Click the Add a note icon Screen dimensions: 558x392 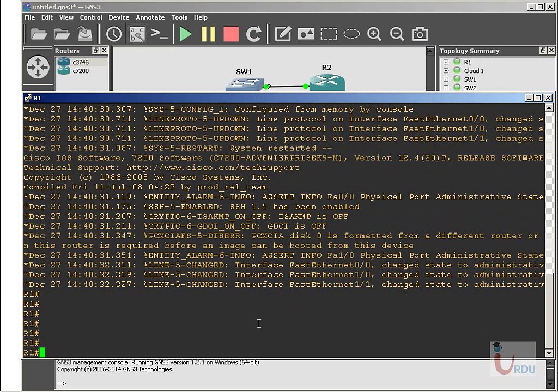point(283,34)
